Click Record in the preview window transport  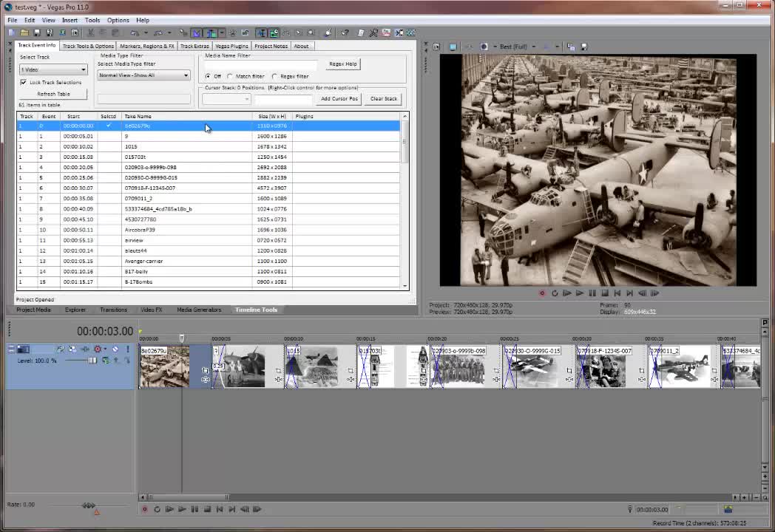pyautogui.click(x=542, y=293)
